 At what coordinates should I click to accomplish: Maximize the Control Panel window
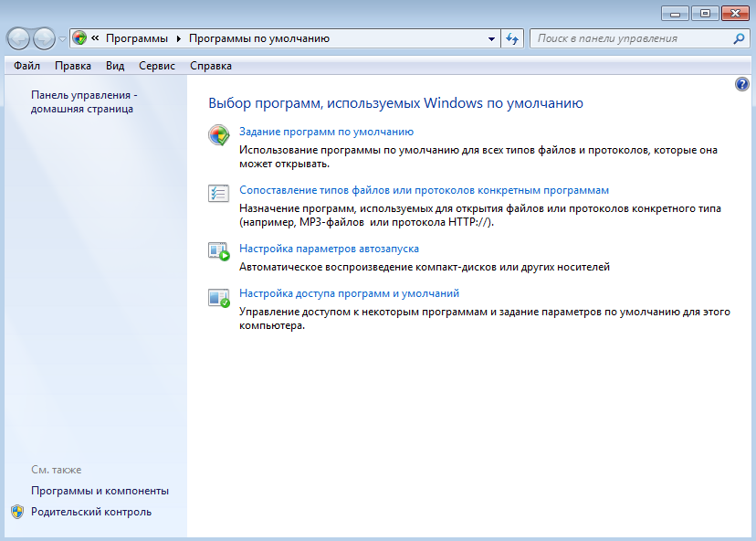[x=705, y=14]
